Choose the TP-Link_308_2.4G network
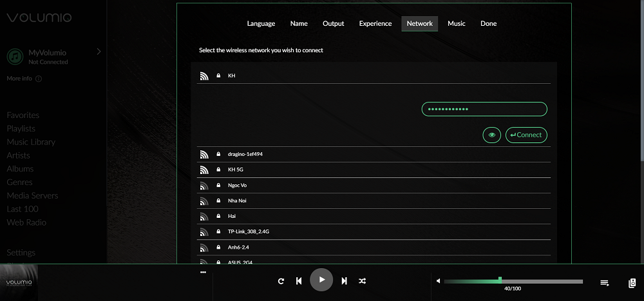This screenshot has height=301, width=644. click(x=374, y=232)
